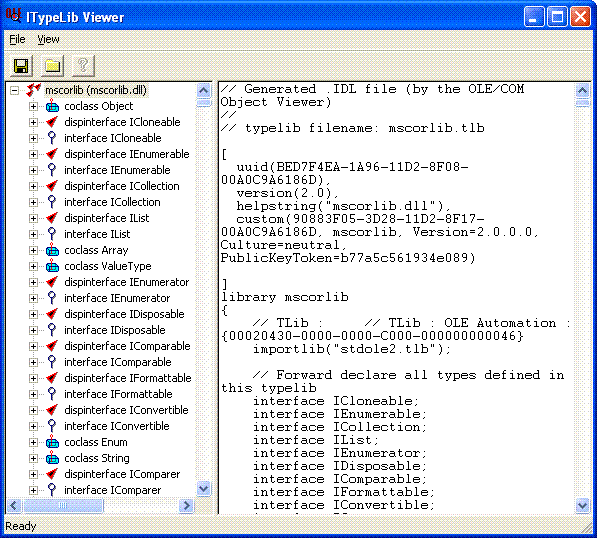This screenshot has width=597, height=538.
Task: Click the dispinterface ICloneable icon
Action: pos(52,122)
